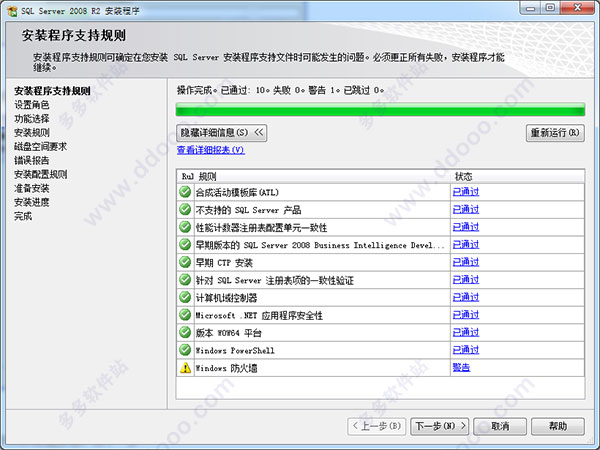Click rule text 合成活动模板库(ATL)

237,192
